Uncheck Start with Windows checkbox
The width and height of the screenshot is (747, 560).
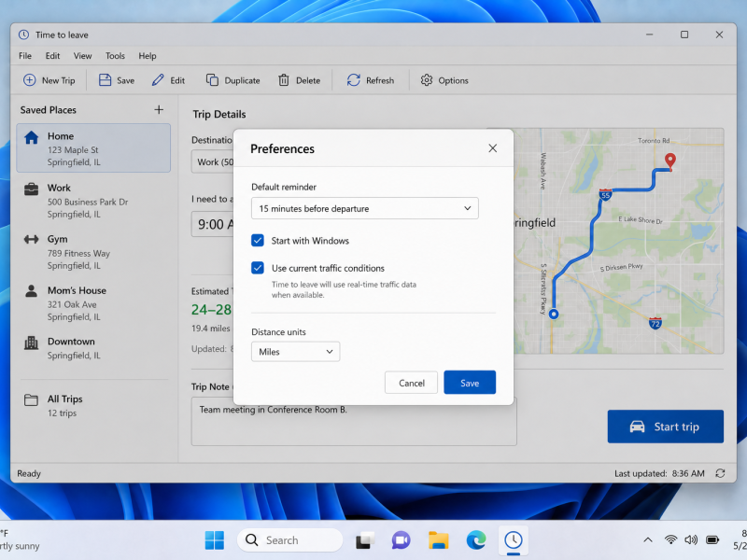(258, 241)
